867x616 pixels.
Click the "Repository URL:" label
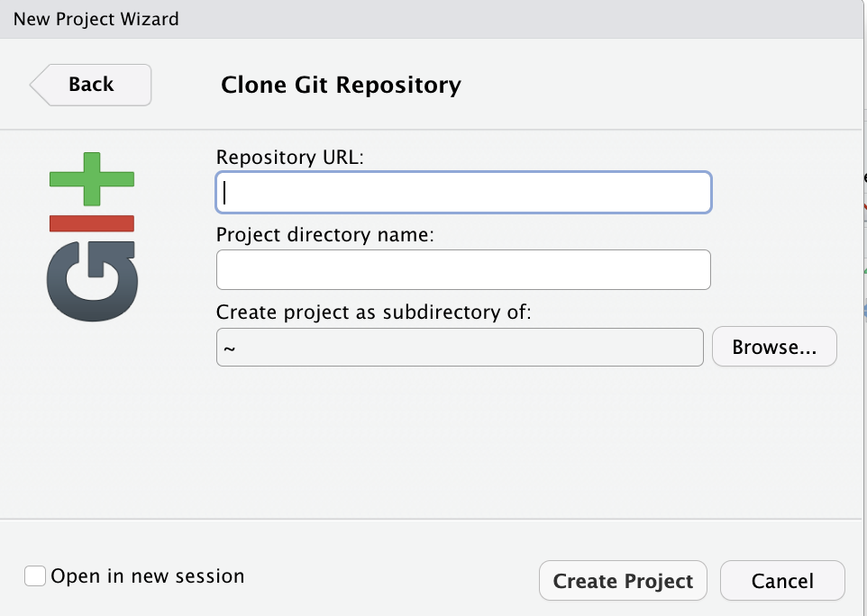289,157
